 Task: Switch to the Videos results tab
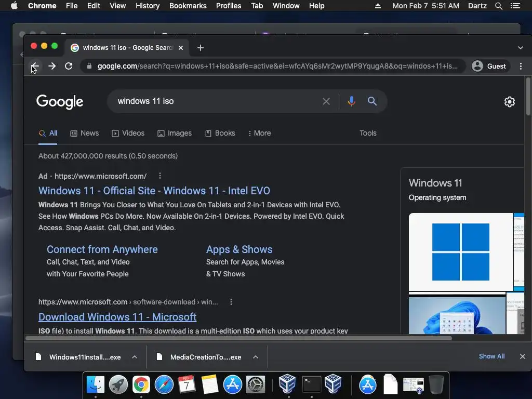(x=128, y=134)
